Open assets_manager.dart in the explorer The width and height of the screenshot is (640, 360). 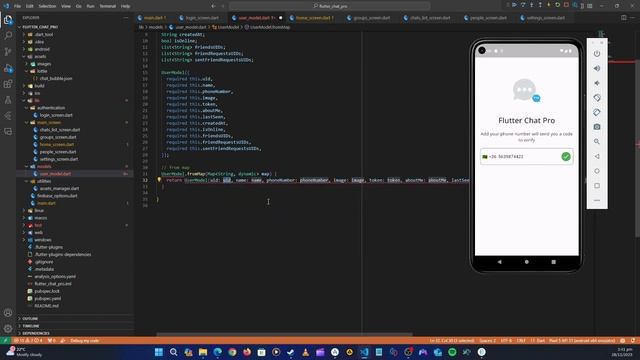[59, 188]
